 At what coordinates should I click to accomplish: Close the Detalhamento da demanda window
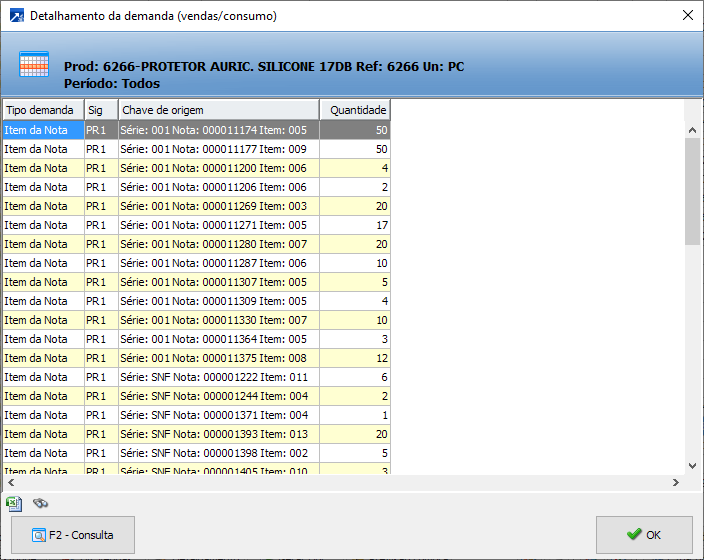687,15
